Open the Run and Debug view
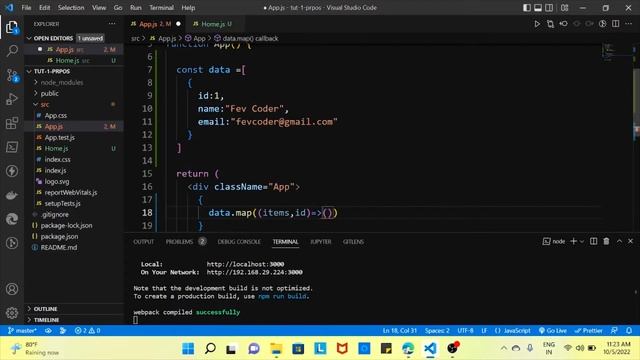The height and width of the screenshot is (360, 640). [x=12, y=99]
